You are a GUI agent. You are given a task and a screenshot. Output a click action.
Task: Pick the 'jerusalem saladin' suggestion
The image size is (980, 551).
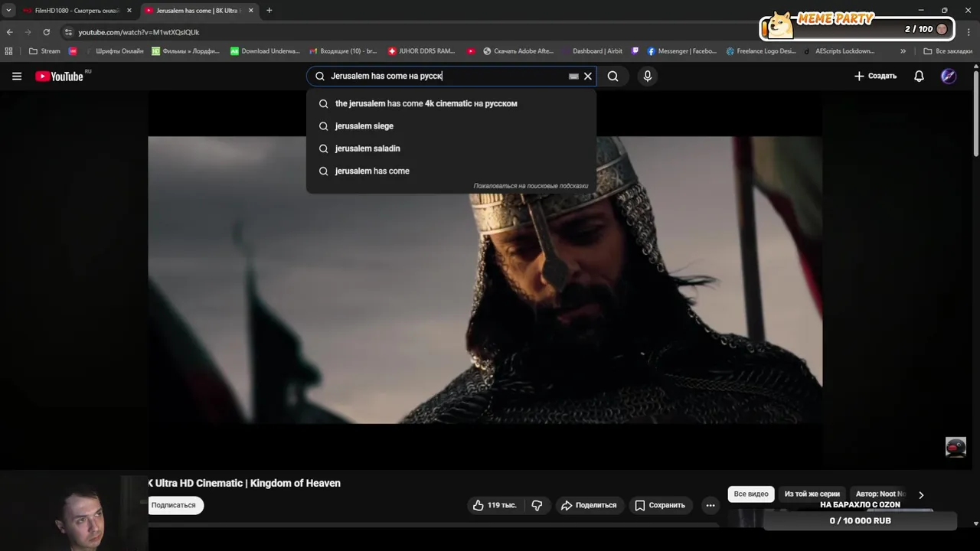coord(451,148)
